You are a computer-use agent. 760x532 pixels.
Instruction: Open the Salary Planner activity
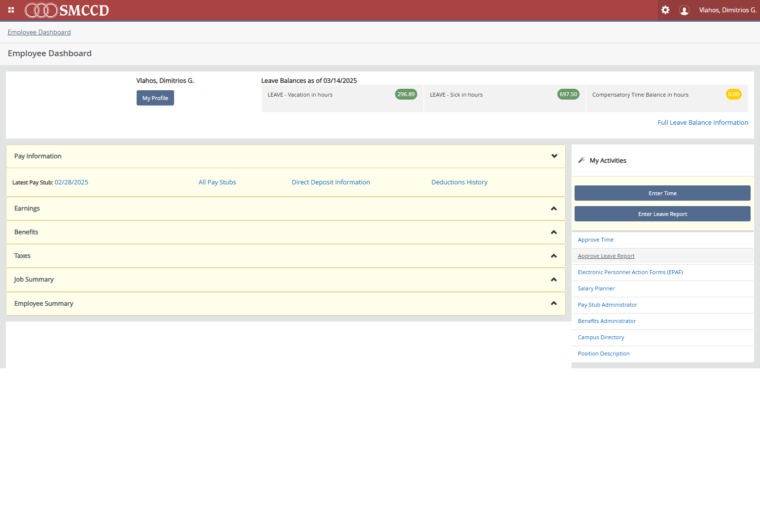[x=596, y=288]
